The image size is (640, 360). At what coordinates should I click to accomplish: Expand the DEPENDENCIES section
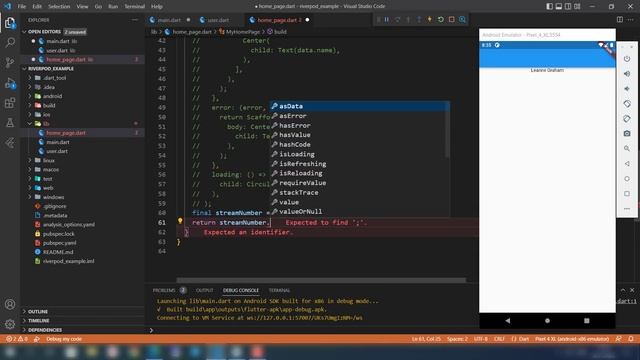(x=45, y=330)
